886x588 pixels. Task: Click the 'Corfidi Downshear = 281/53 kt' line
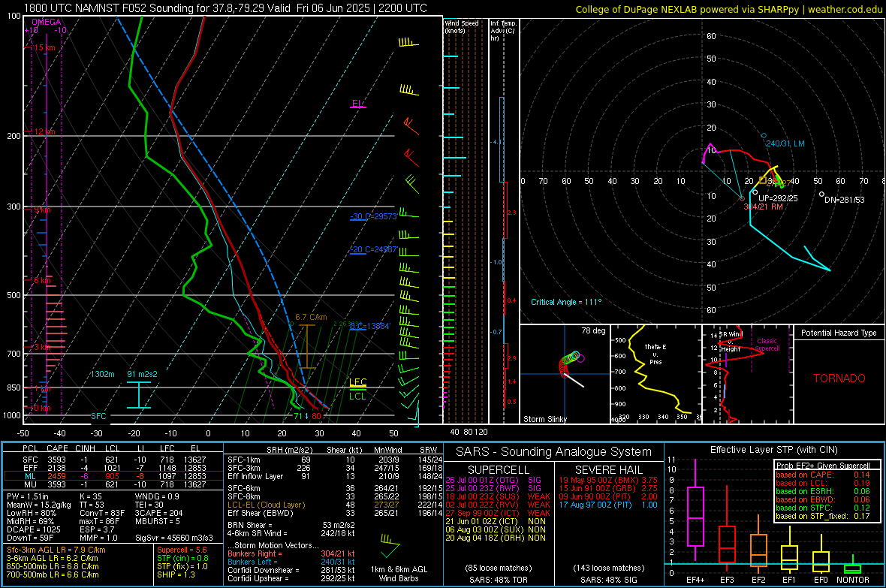pos(291,571)
